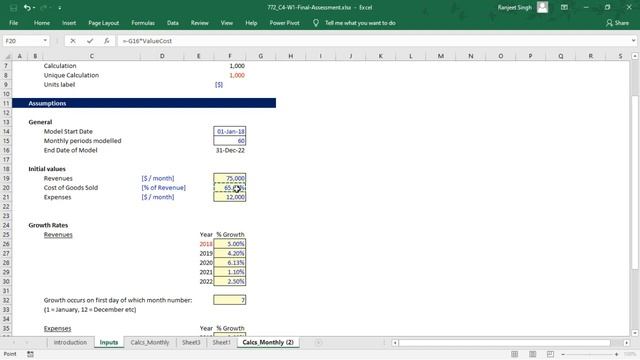The image size is (640, 360).
Task: Click the Save icon in title bar
Action: [x=13, y=8]
